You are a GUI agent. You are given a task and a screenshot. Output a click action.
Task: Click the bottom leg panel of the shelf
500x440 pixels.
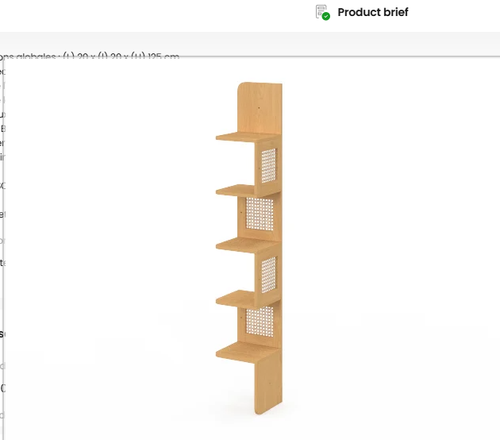[268, 385]
